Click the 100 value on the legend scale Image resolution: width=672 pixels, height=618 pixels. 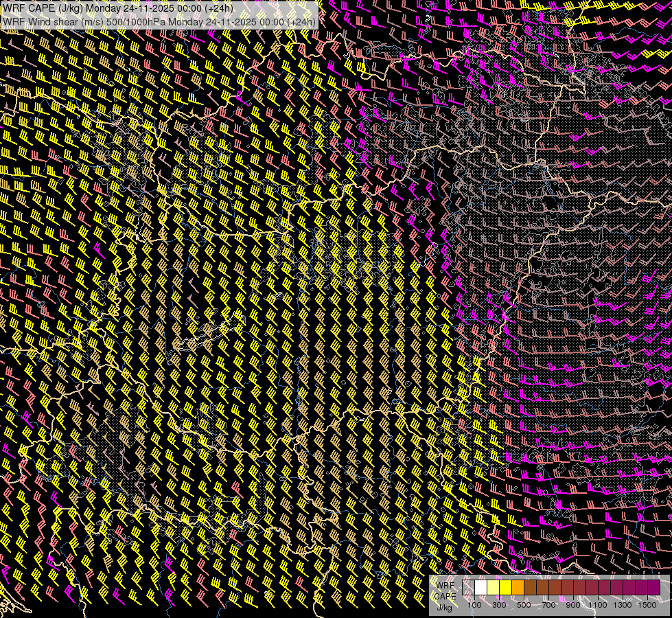coord(474,605)
